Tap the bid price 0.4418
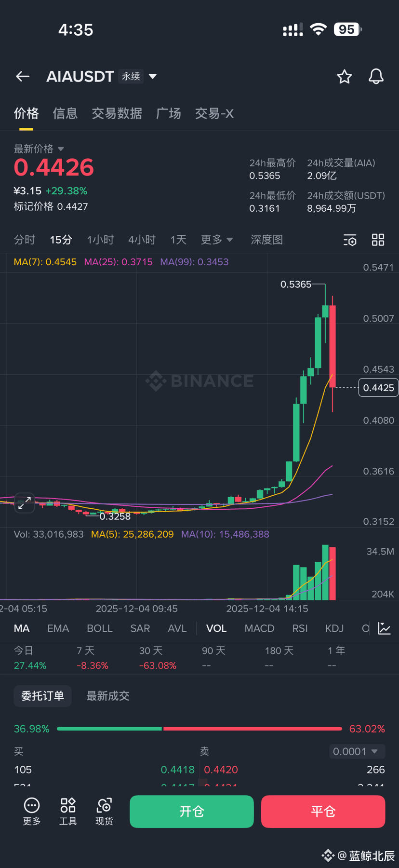Image resolution: width=399 pixels, height=868 pixels. [x=178, y=770]
